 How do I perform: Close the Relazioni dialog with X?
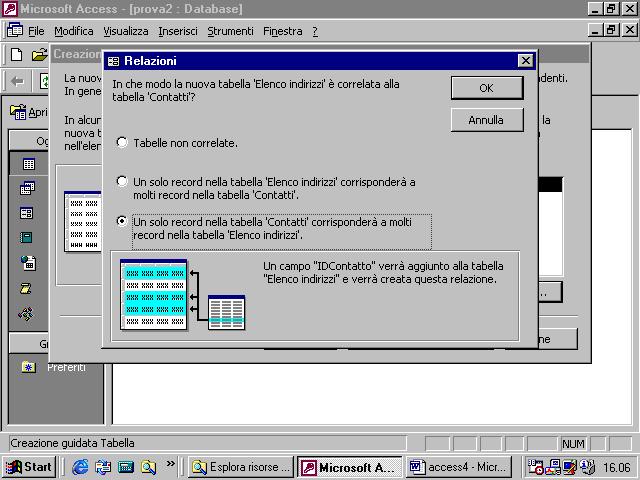coord(525,61)
